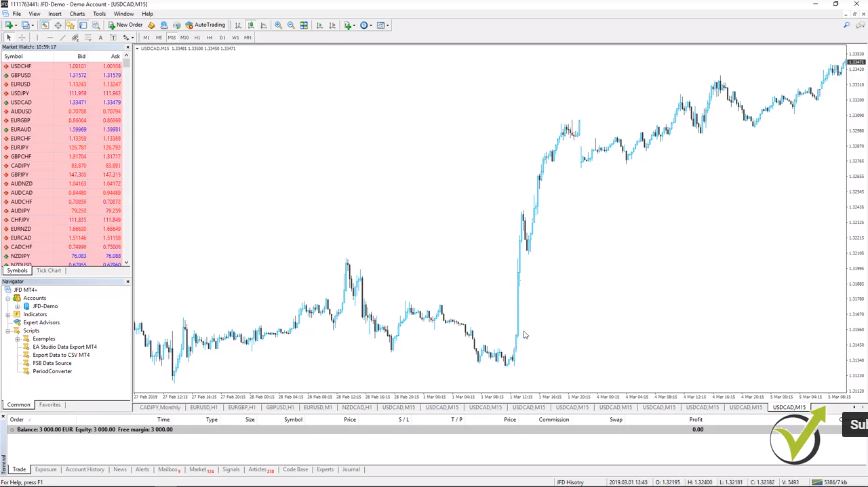This screenshot has width=868, height=487.
Task: Open the Tools menu
Action: coord(100,14)
